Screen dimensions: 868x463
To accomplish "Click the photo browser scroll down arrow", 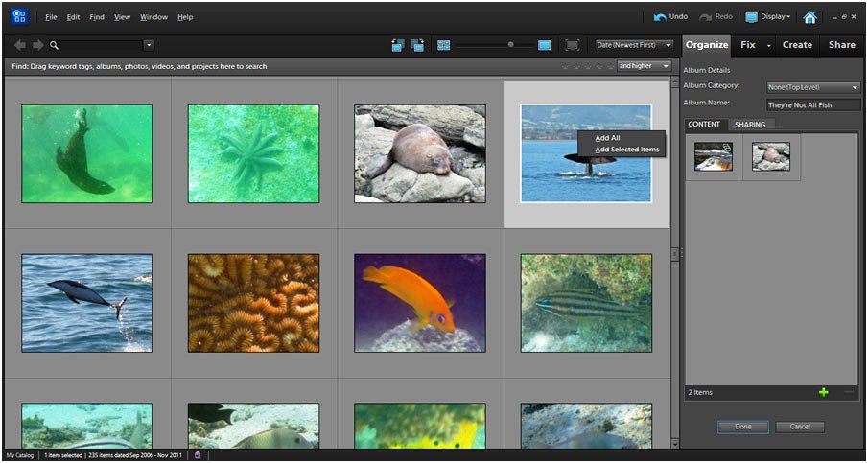I will (x=675, y=443).
